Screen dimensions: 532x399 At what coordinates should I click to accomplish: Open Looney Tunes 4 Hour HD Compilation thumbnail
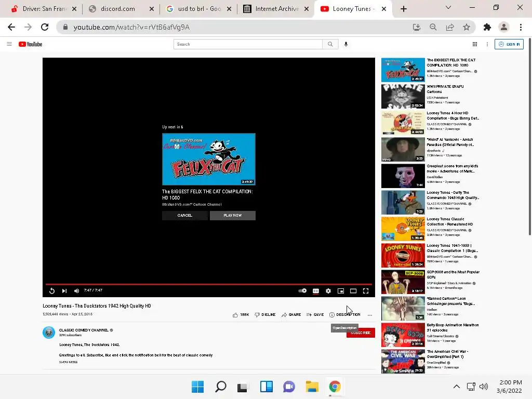coord(403,123)
